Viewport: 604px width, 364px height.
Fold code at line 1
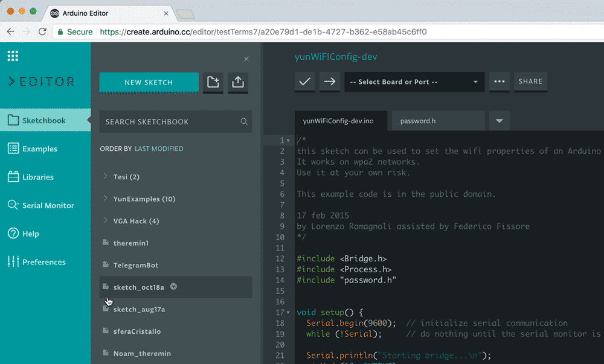pos(288,141)
